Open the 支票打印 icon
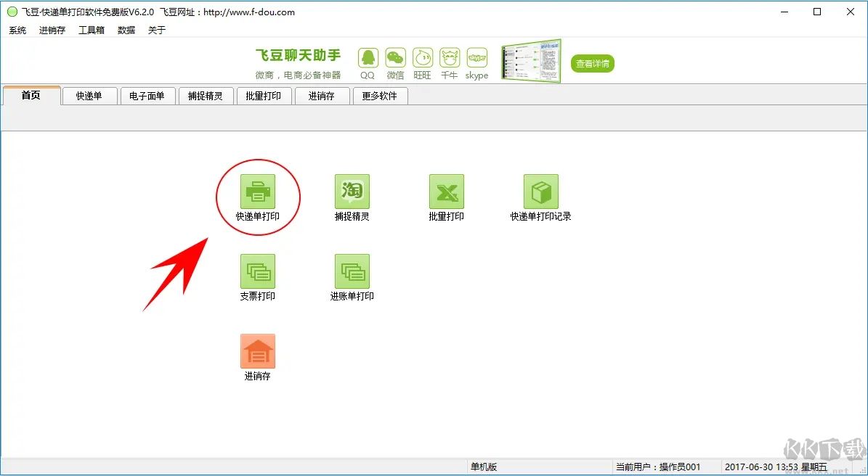The width and height of the screenshot is (868, 476). (257, 271)
